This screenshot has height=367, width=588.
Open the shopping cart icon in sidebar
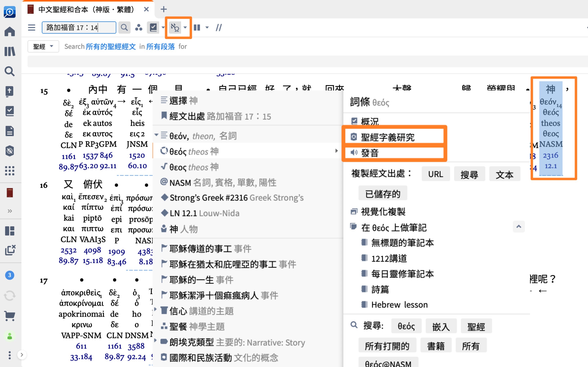pyautogui.click(x=10, y=316)
